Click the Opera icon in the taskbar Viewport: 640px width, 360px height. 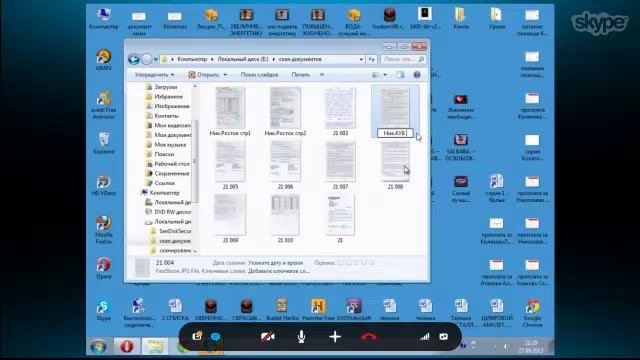click(x=127, y=347)
